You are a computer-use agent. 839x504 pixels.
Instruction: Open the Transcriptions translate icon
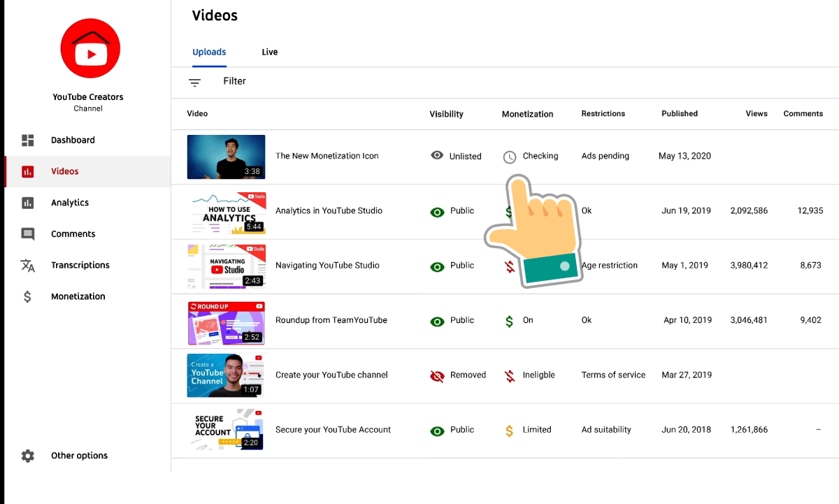click(28, 266)
